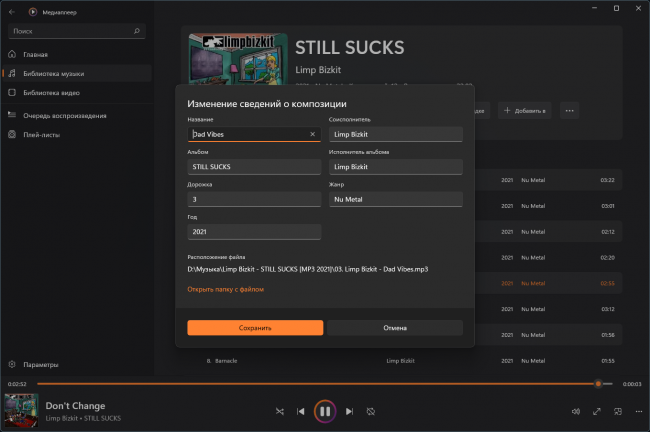This screenshot has width=650, height=432.
Task: Open the album more options ellipsis
Action: [x=570, y=111]
